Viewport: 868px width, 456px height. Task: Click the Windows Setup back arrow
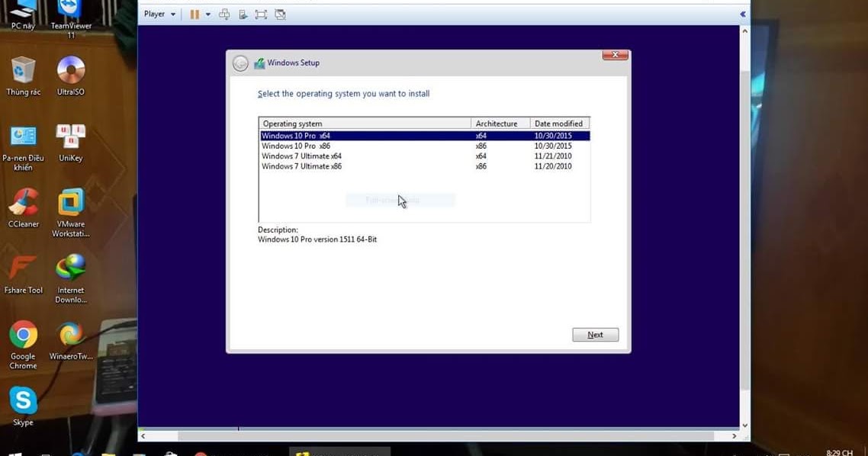pyautogui.click(x=240, y=63)
